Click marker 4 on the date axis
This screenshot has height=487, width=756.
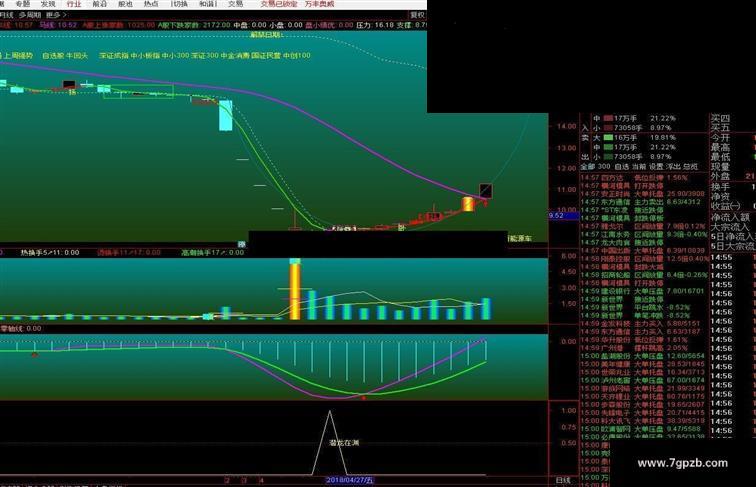coord(262,480)
